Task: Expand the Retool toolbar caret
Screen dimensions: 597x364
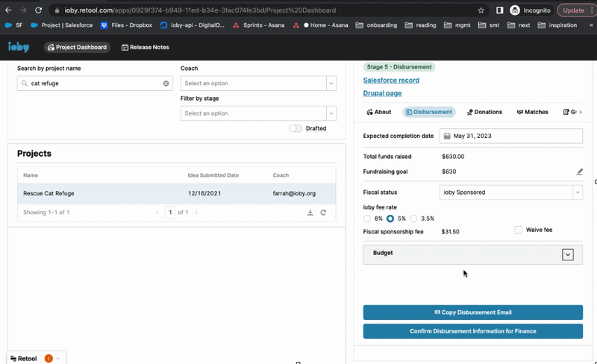Action: click(58, 358)
